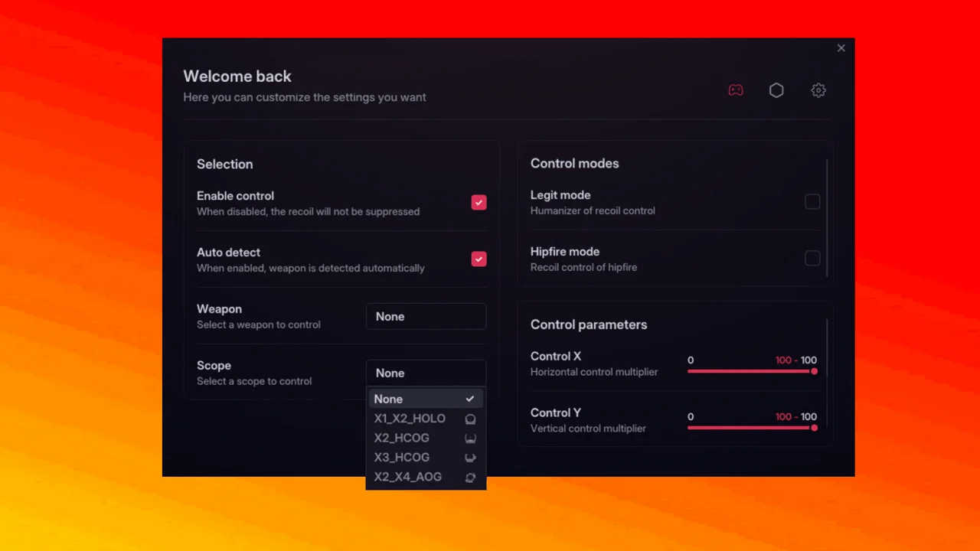Click the scope icon beside X3_HCOG
Viewport: 980px width, 551px height.
[470, 458]
